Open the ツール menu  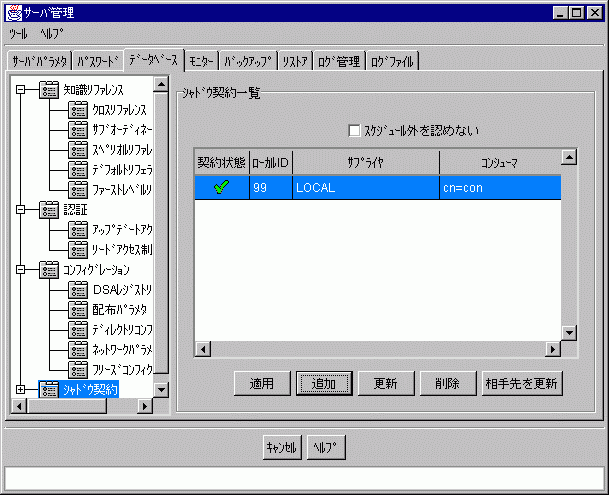[x=18, y=34]
